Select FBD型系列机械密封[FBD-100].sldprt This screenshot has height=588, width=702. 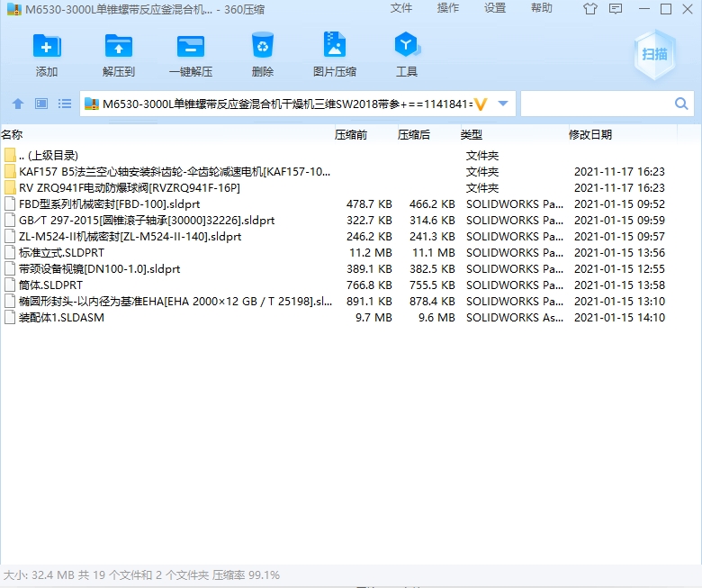coord(109,204)
